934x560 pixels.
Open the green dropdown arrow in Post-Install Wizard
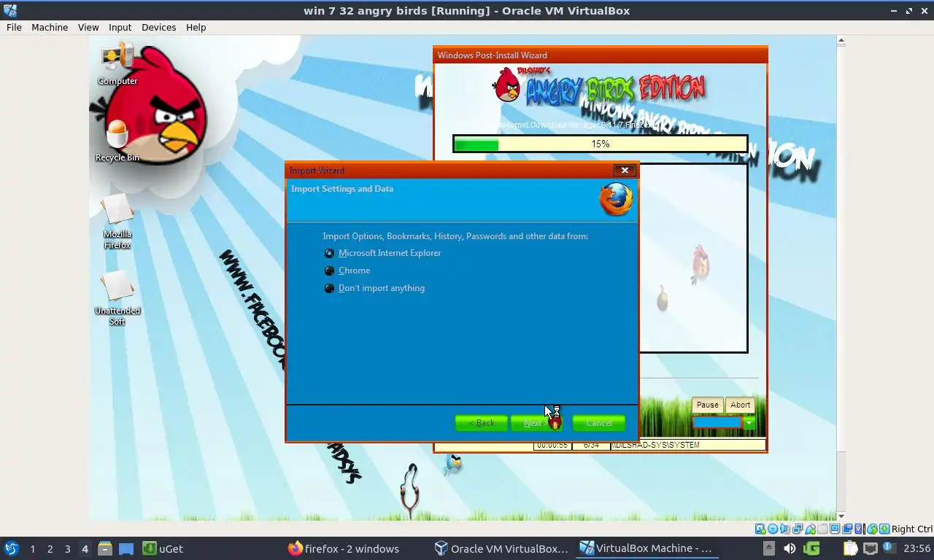(x=749, y=423)
